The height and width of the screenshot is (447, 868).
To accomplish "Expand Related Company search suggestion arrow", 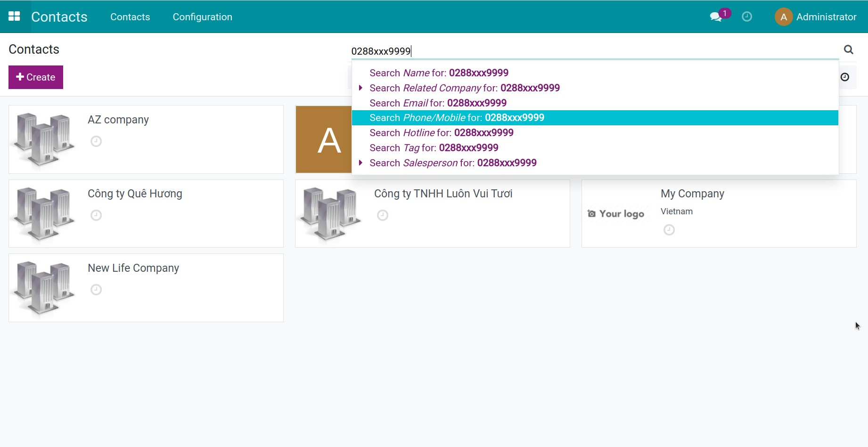I will 360,88.
